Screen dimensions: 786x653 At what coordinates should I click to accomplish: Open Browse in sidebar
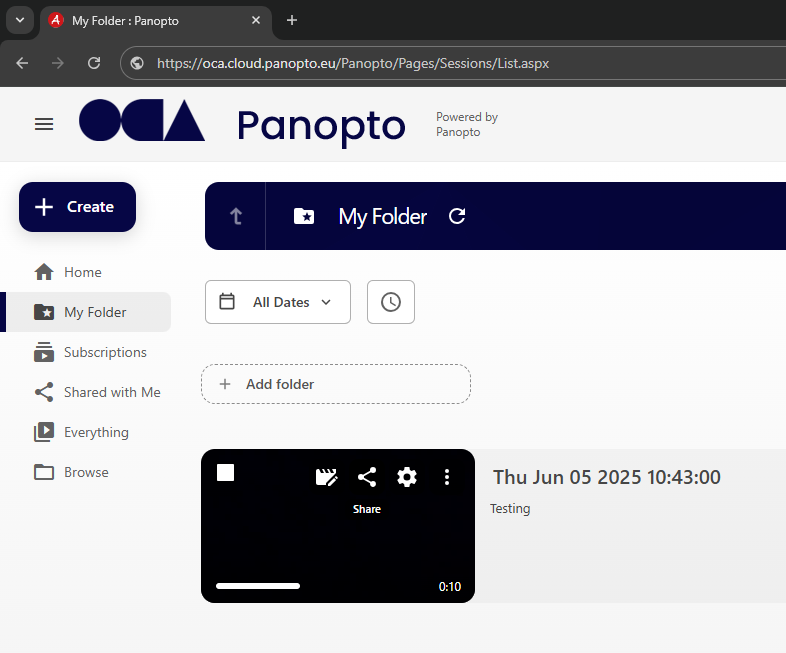coord(71,472)
